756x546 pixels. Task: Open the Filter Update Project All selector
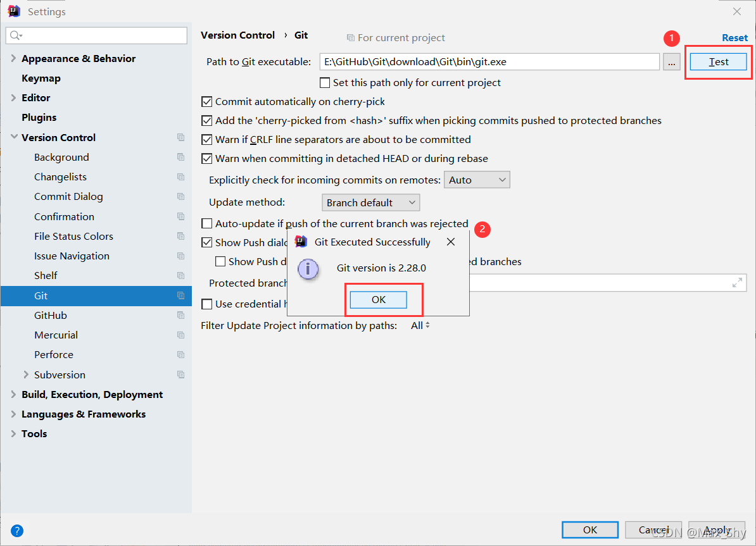[x=420, y=326]
